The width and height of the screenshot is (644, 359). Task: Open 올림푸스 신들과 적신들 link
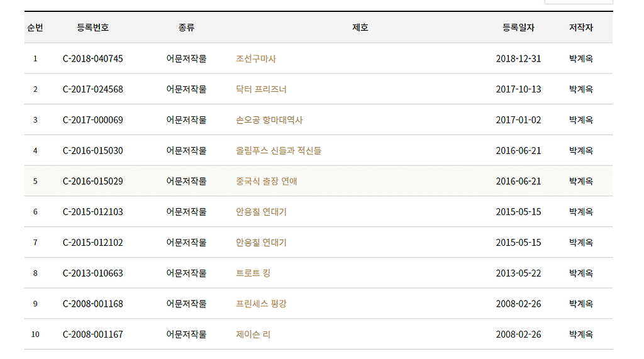click(279, 151)
